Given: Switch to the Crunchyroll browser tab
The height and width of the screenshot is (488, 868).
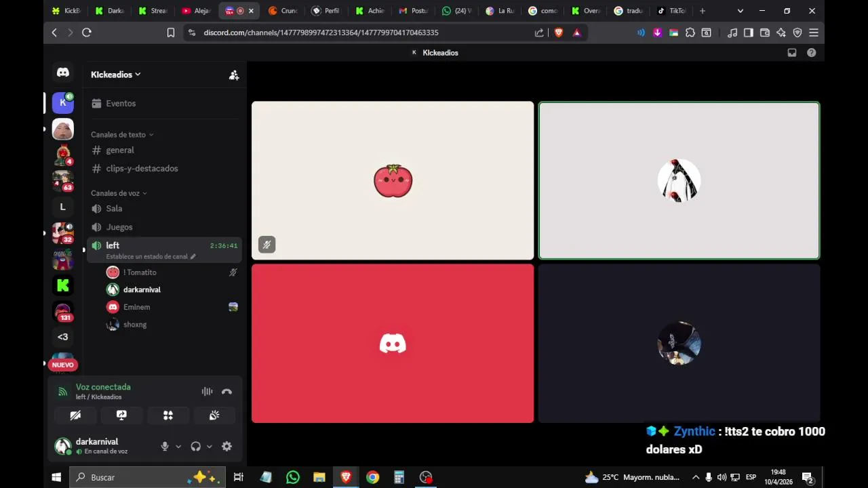Looking at the screenshot, I should [x=283, y=11].
